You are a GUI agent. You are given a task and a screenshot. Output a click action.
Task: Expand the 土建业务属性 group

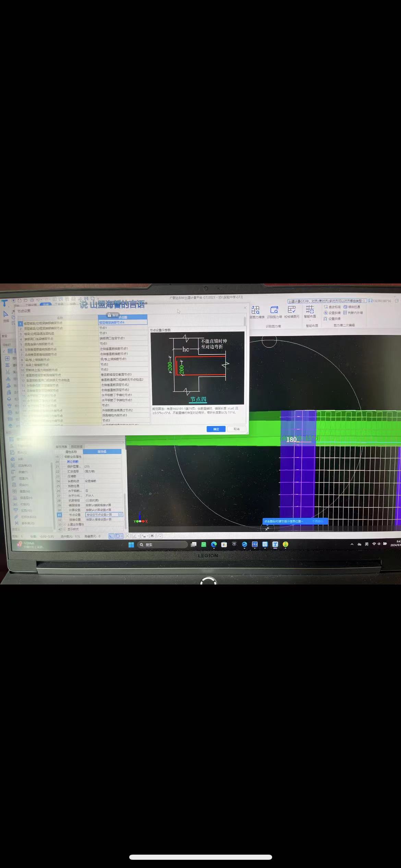(x=64, y=525)
